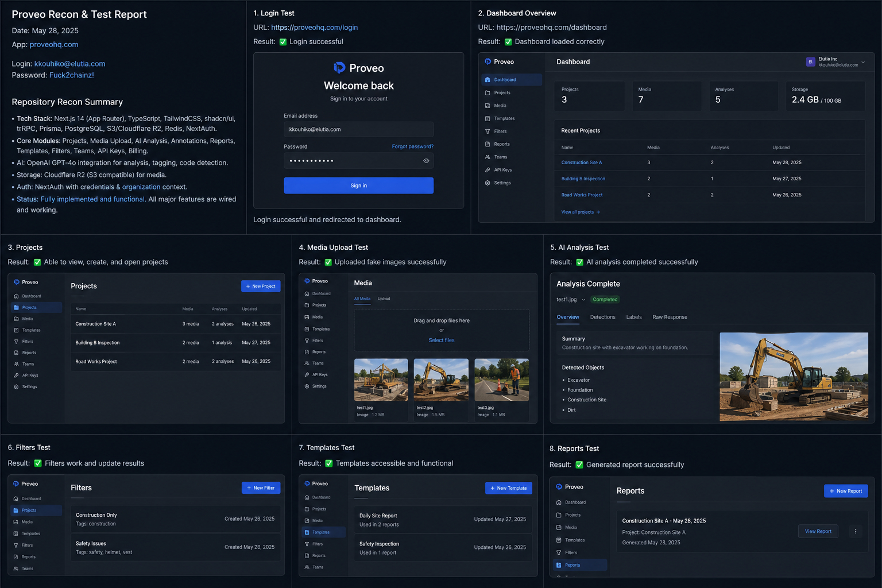
Task: Open Building B Inspection link in Recent Projects
Action: click(583, 179)
